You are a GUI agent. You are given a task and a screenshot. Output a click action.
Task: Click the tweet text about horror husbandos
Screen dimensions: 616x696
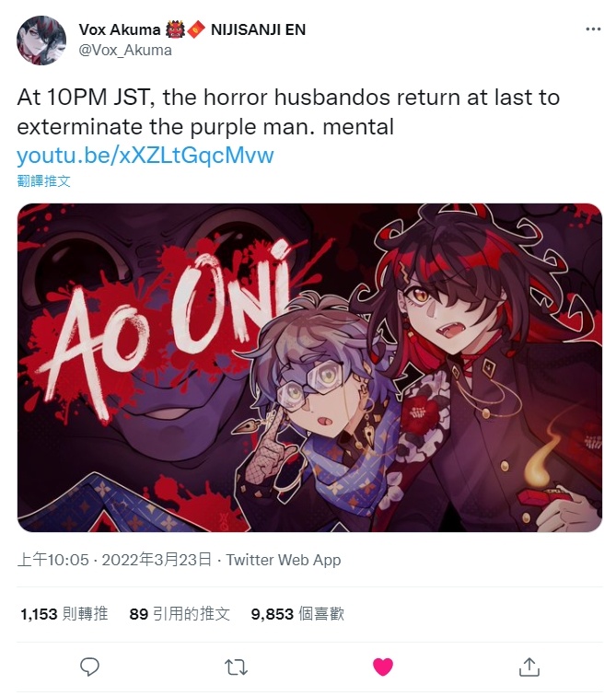pyautogui.click(x=288, y=112)
